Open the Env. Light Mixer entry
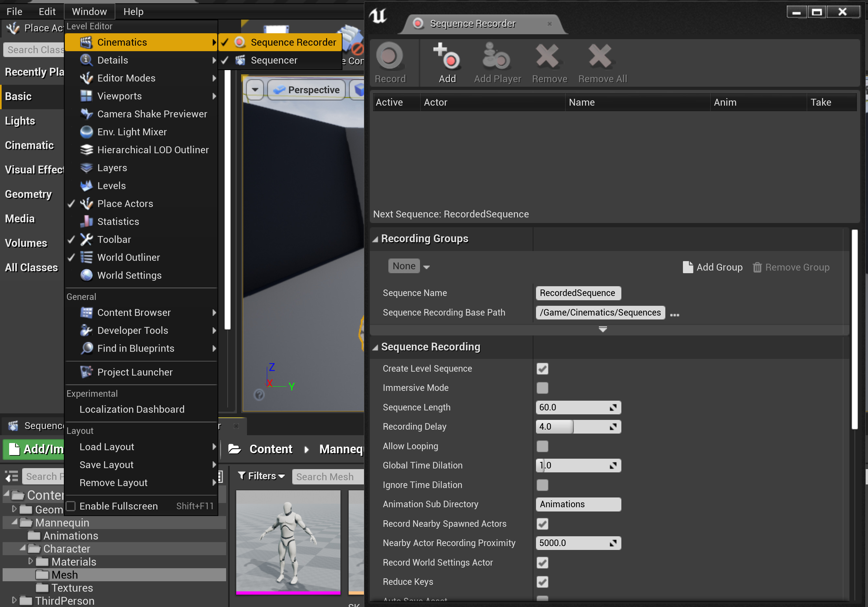Viewport: 868px width, 607px height. (x=132, y=132)
